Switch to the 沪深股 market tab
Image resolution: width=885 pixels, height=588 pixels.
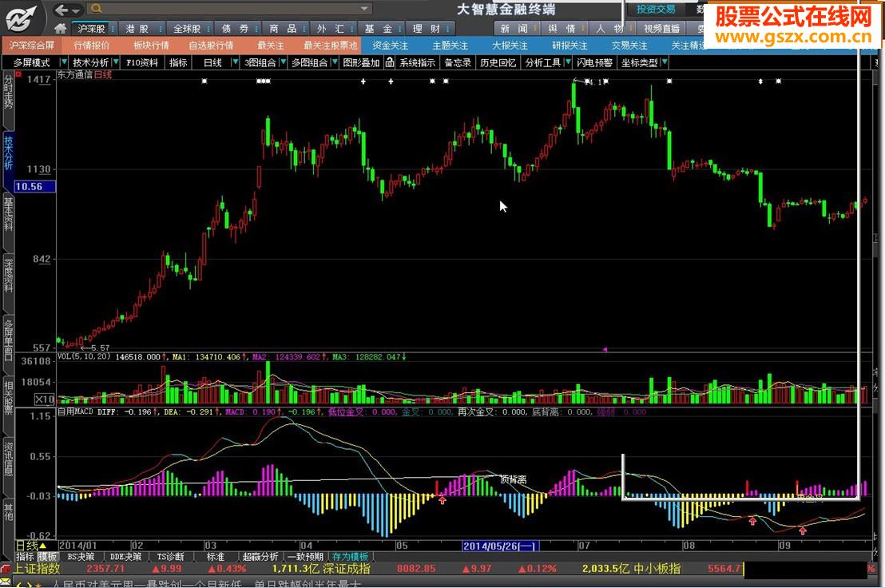point(91,28)
